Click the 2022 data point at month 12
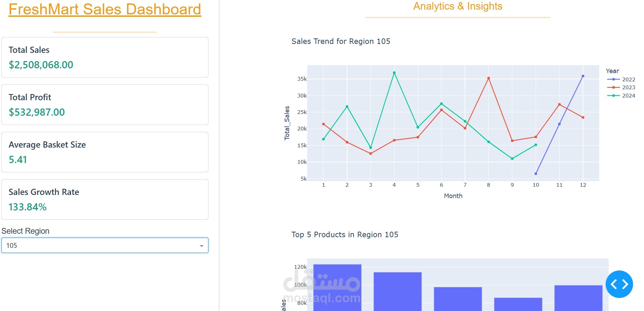Viewport: 644px width, 311px height. (x=583, y=76)
